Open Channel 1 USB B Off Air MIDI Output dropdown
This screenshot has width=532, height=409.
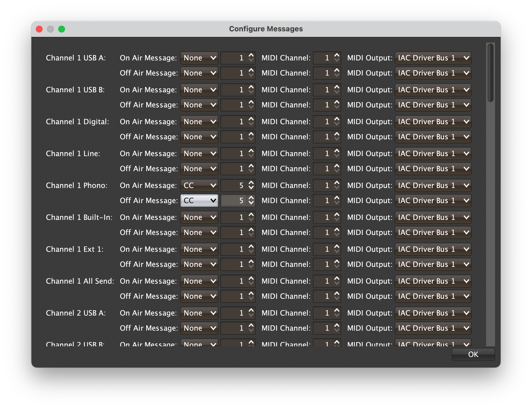[x=433, y=105]
